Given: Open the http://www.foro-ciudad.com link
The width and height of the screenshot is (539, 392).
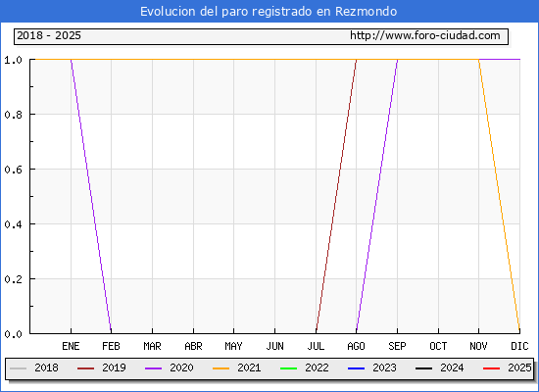Looking at the screenshot, I should [425, 35].
